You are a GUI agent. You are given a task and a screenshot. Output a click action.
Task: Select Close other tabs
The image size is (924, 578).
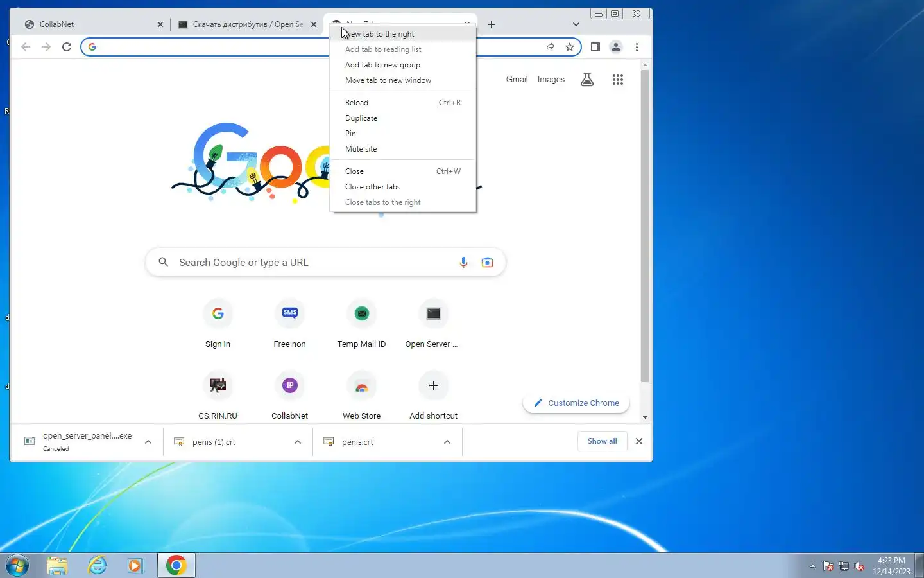click(403, 187)
